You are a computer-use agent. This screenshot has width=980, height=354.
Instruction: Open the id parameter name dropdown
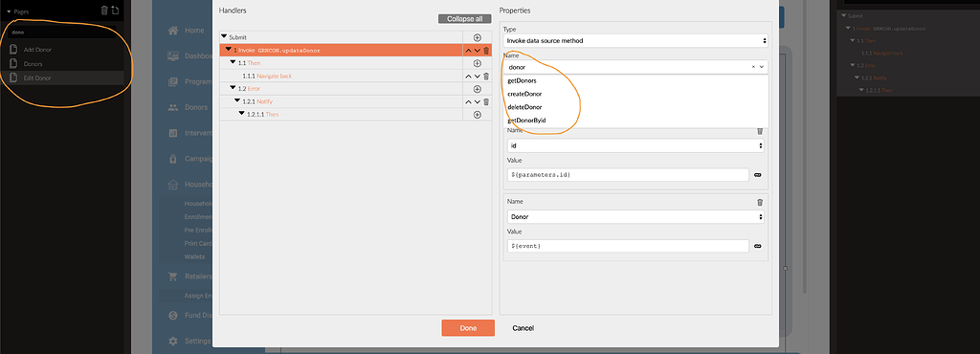tap(636, 145)
